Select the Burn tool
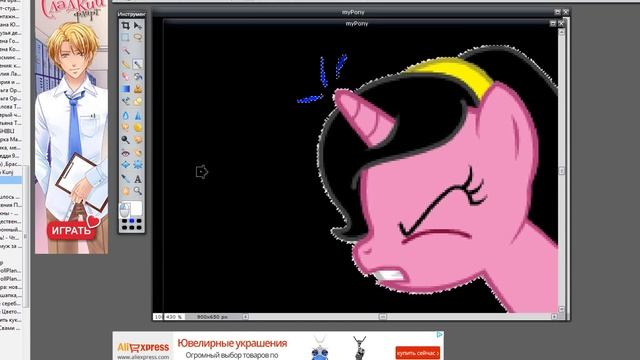 (x=138, y=140)
